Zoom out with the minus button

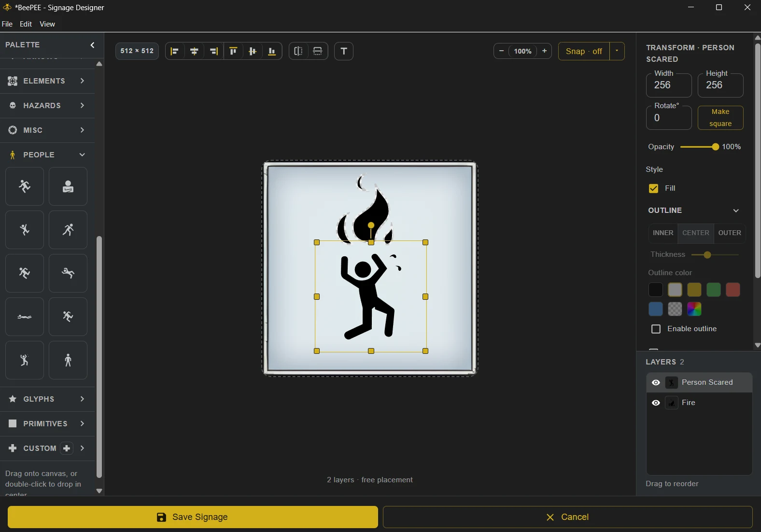[x=501, y=51]
